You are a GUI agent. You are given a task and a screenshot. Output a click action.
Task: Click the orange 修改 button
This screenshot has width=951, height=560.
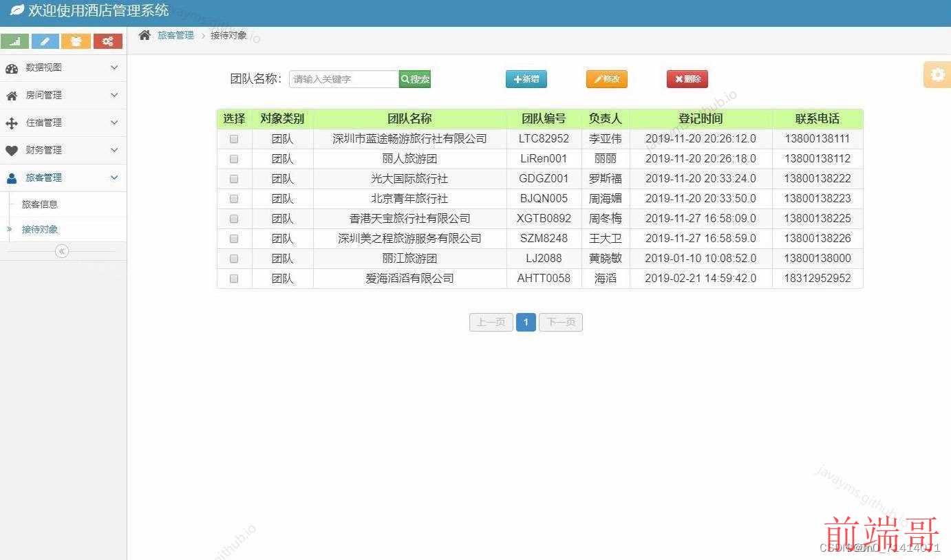point(607,79)
